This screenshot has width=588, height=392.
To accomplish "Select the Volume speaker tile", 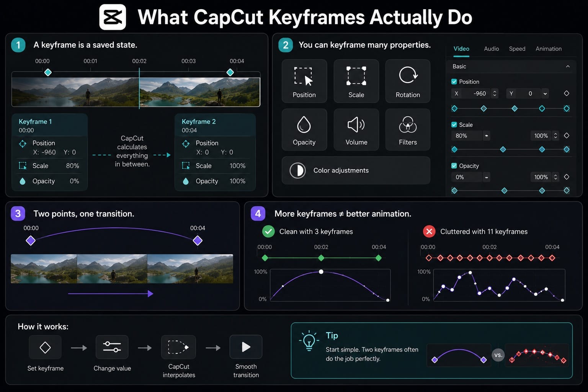I will coord(356,130).
